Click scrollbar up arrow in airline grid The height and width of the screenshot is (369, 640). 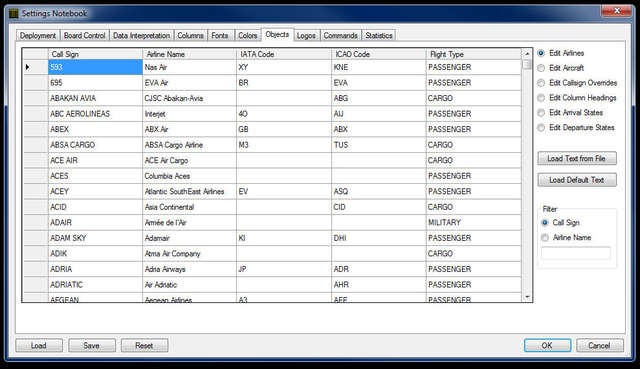[x=527, y=54]
